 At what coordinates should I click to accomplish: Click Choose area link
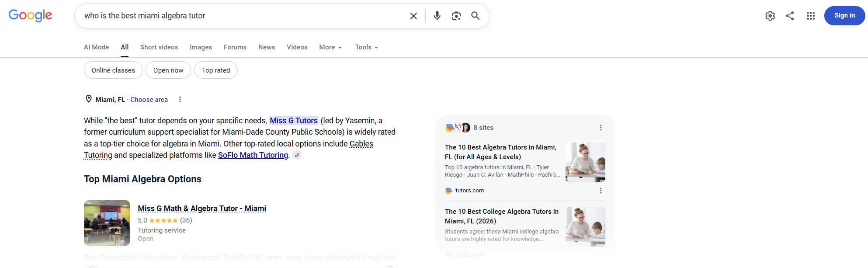tap(149, 100)
